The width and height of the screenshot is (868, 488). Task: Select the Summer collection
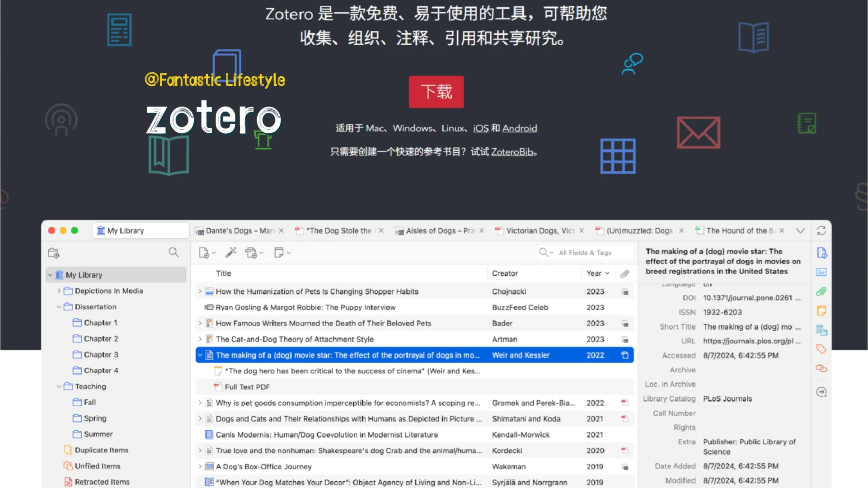[93, 434]
